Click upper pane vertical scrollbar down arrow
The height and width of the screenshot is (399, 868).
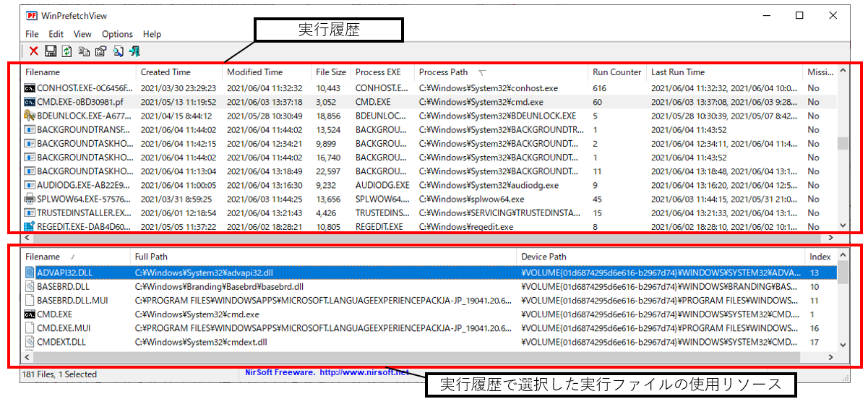(x=842, y=226)
